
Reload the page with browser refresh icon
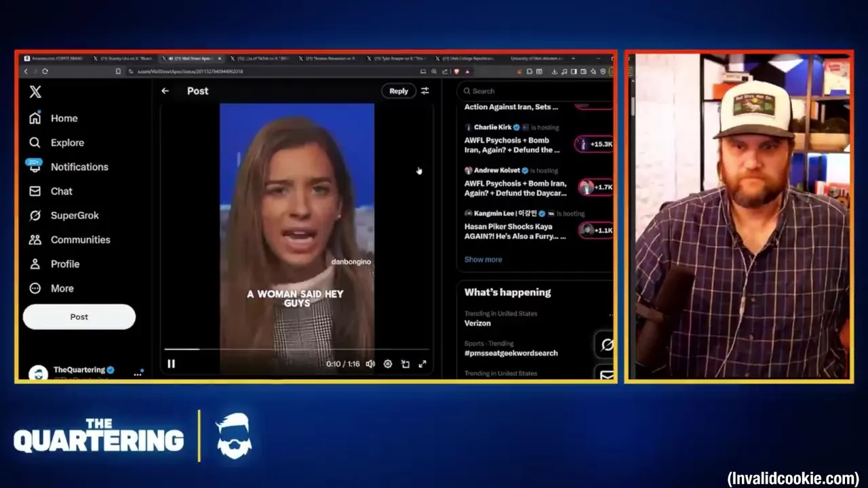coord(45,71)
